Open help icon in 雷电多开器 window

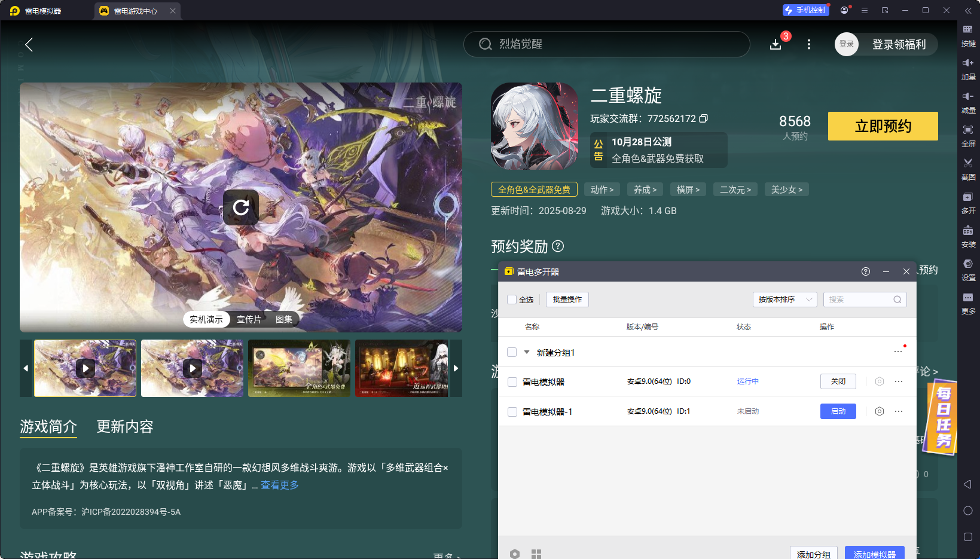866,271
